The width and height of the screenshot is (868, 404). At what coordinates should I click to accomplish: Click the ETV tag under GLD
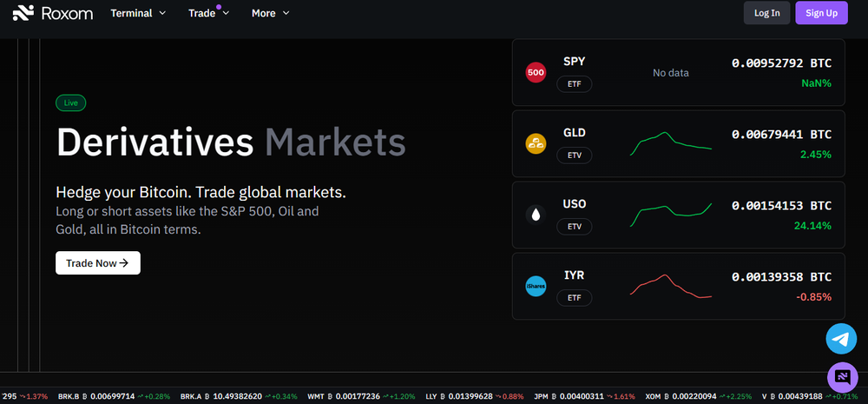[x=574, y=156]
